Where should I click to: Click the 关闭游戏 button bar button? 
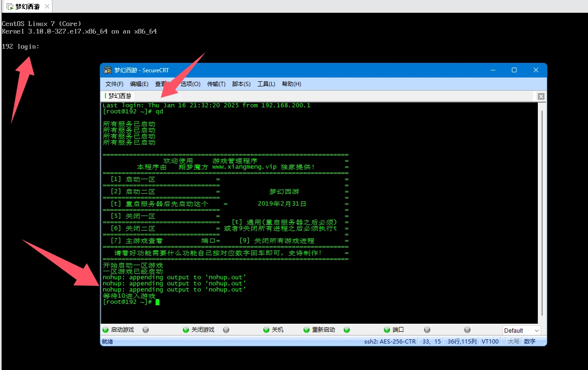[x=199, y=330]
